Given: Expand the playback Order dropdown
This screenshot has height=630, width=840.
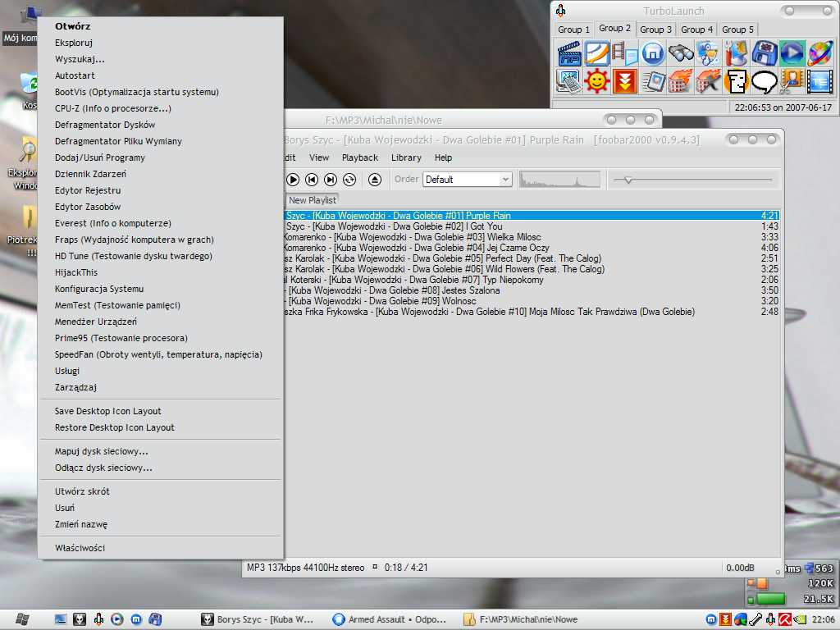Looking at the screenshot, I should [505, 180].
